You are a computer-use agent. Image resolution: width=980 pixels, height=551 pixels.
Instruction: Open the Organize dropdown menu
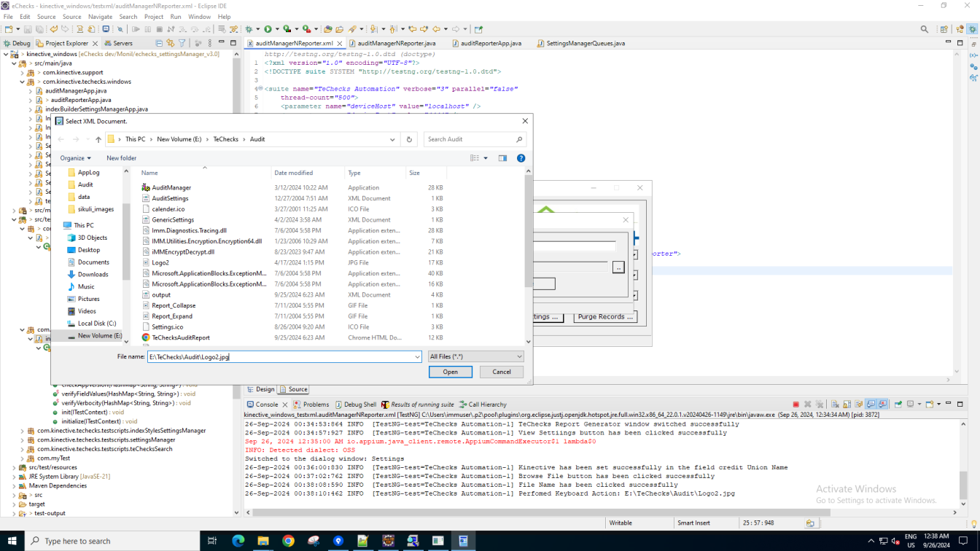pyautogui.click(x=76, y=158)
